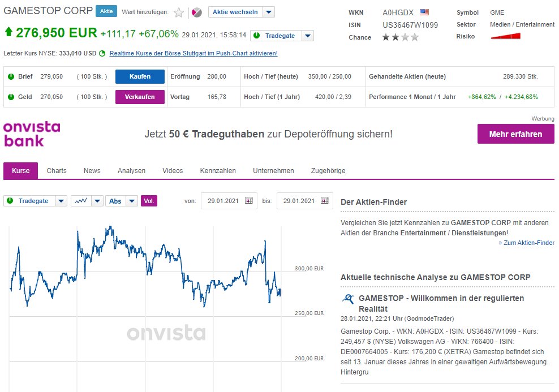559x392 pixels.
Task: Click the magnifier analysis icon beside GAMESTOP article
Action: tap(348, 299)
